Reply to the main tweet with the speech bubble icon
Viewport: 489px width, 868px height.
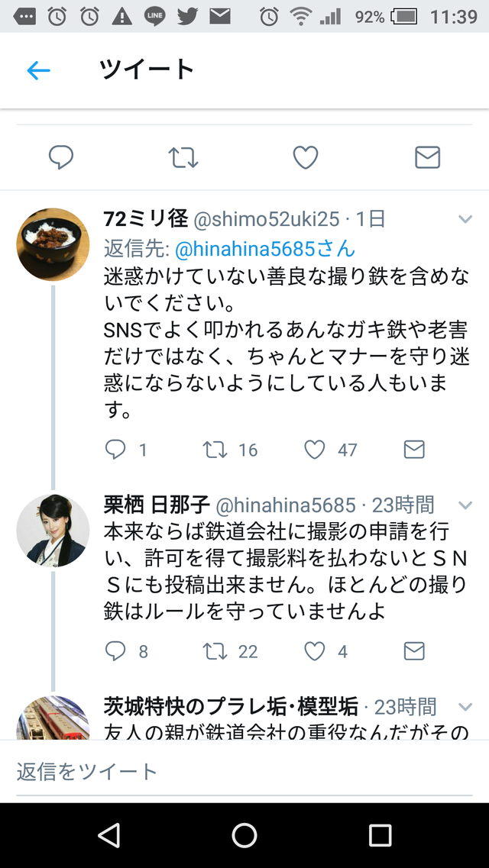pyautogui.click(x=61, y=157)
